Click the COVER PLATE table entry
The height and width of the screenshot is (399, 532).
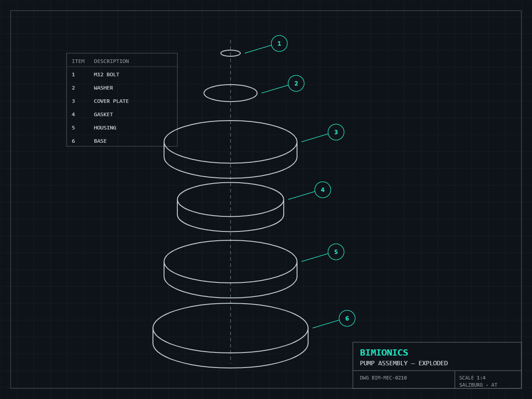point(111,101)
